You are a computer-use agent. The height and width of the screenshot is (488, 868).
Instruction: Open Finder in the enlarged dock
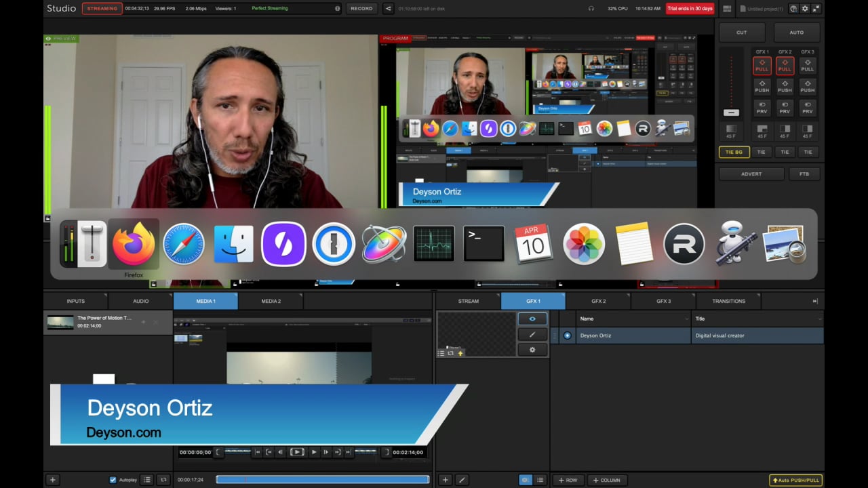click(233, 244)
